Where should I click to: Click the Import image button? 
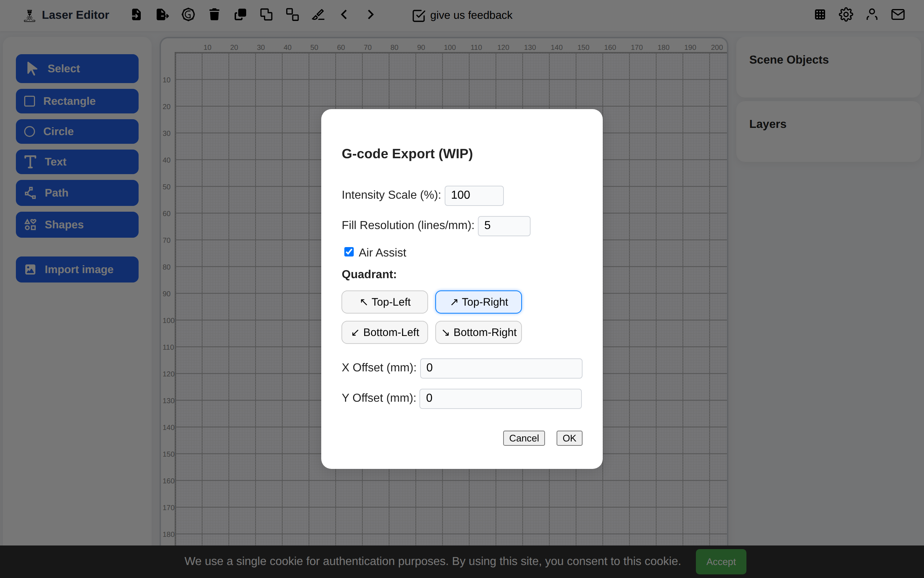pyautogui.click(x=77, y=269)
